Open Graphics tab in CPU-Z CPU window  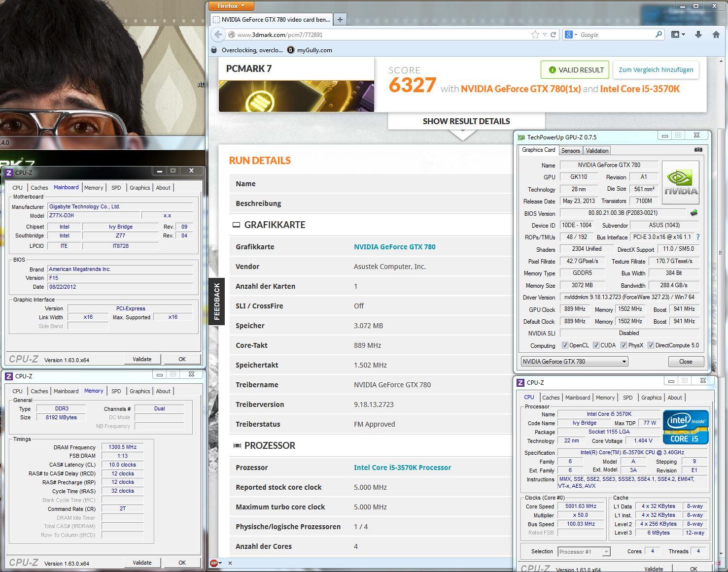click(x=651, y=398)
